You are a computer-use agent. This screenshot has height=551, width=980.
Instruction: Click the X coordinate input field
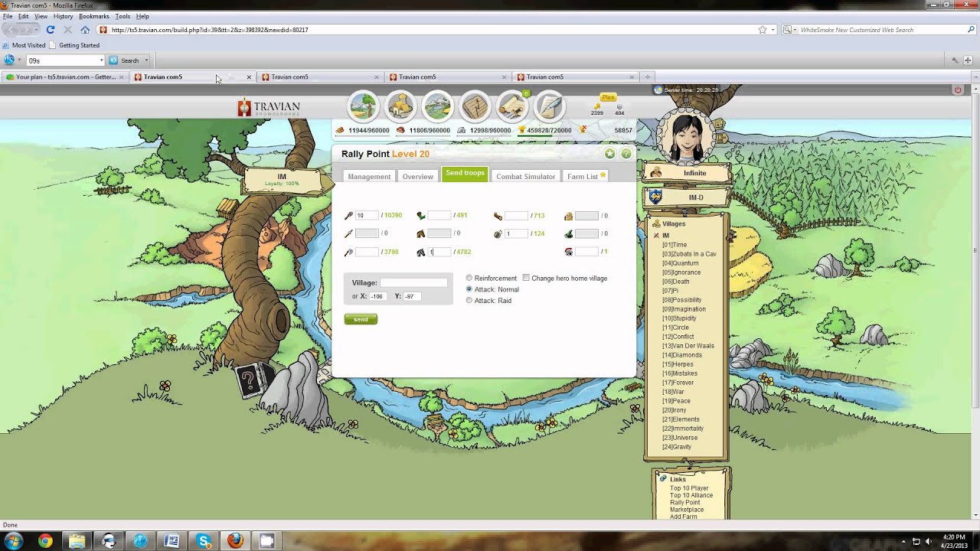pyautogui.click(x=380, y=296)
